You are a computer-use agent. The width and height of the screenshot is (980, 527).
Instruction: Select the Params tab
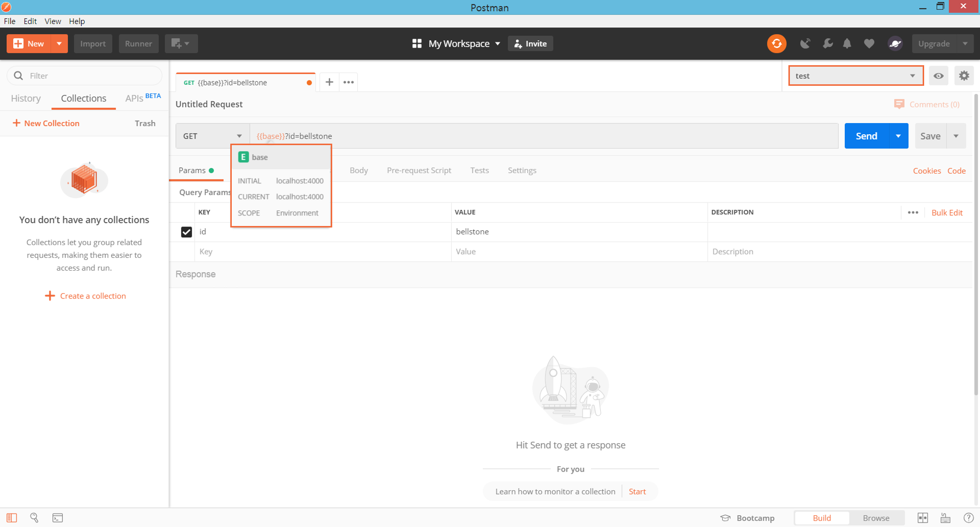tap(196, 170)
